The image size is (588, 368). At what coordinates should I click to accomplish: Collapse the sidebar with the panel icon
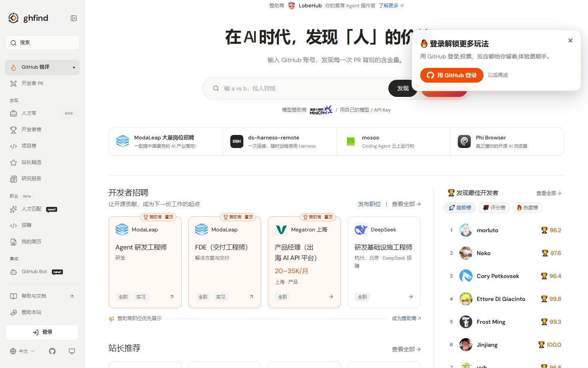point(73,18)
